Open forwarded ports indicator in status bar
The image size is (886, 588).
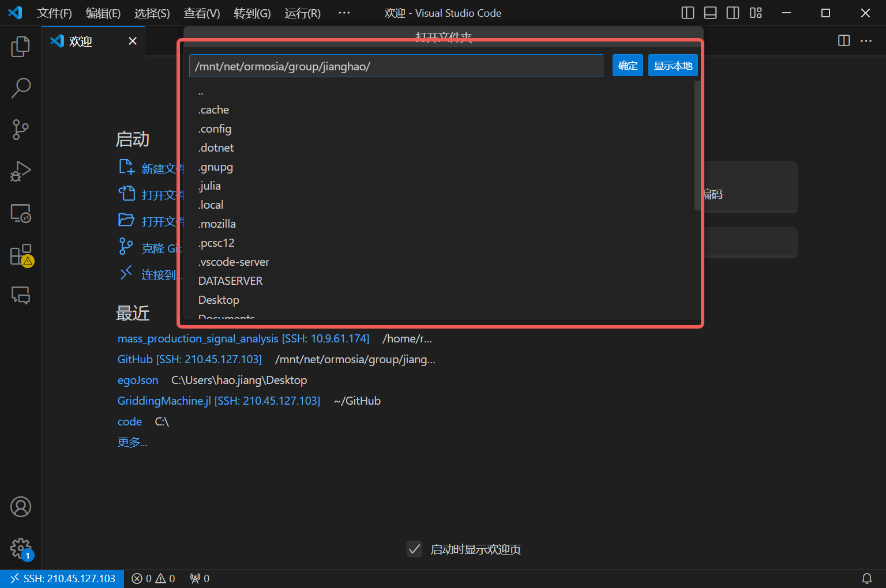point(200,578)
